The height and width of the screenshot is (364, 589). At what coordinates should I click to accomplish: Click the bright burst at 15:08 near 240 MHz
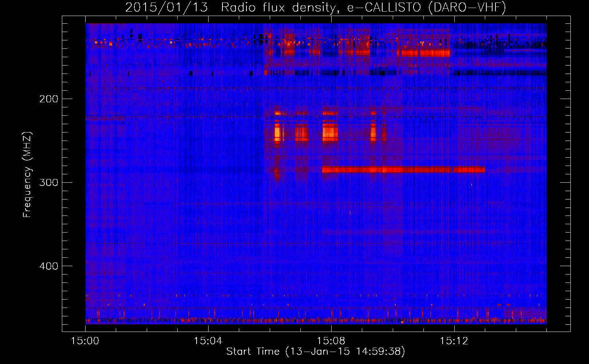click(330, 133)
